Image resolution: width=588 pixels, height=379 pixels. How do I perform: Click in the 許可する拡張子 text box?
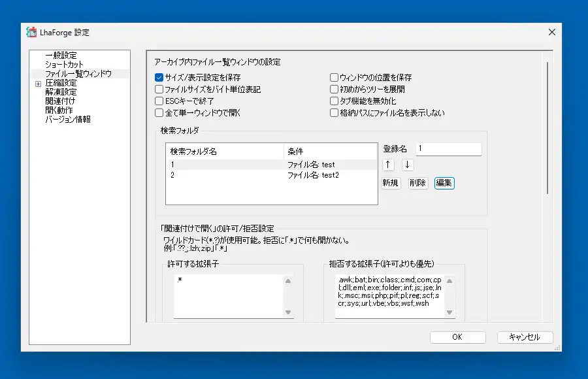point(229,297)
